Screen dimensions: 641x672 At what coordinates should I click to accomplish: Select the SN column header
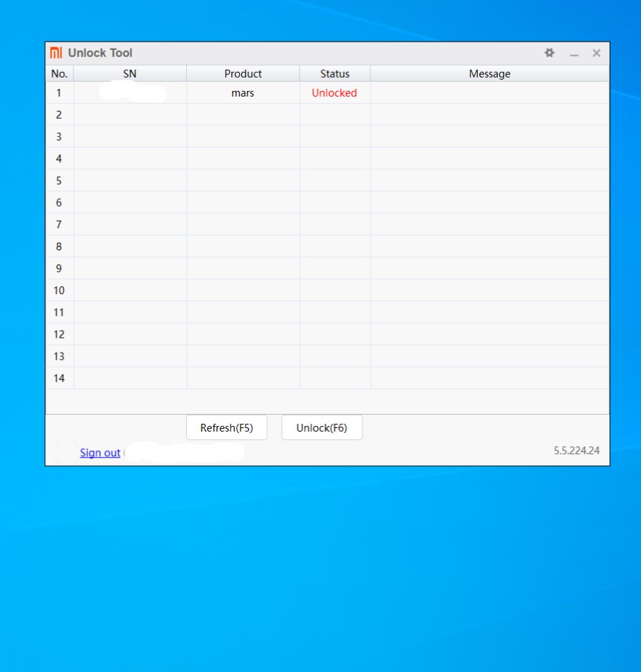[130, 74]
